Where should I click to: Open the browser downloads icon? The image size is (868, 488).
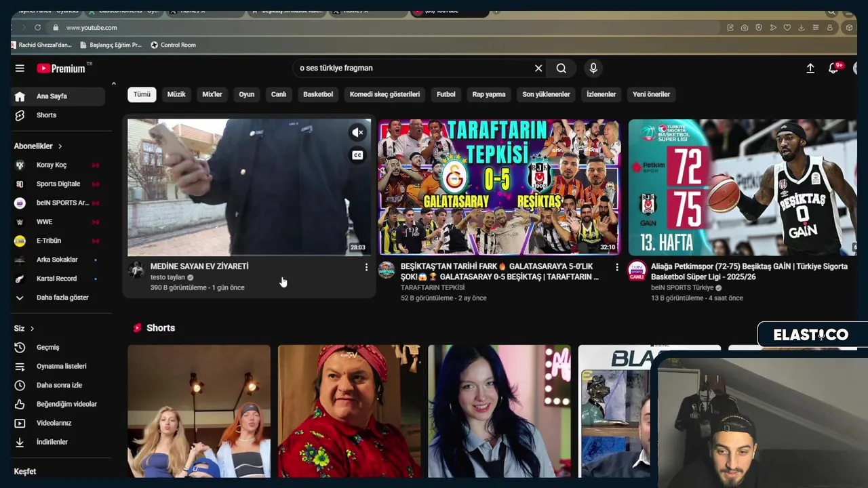point(802,28)
